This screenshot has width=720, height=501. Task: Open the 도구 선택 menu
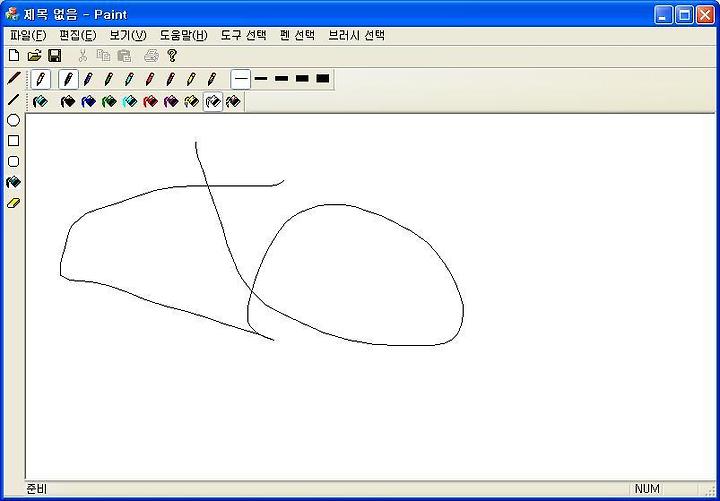[x=243, y=35]
